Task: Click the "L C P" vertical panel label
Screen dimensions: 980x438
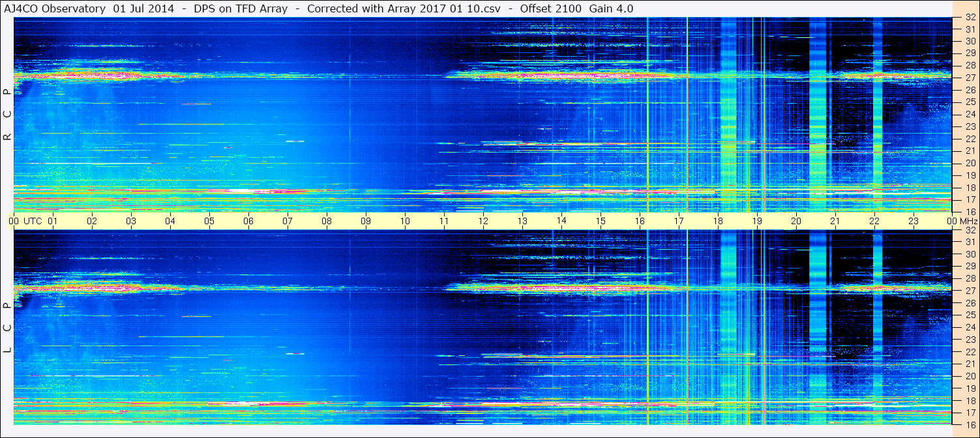Action: [7, 328]
